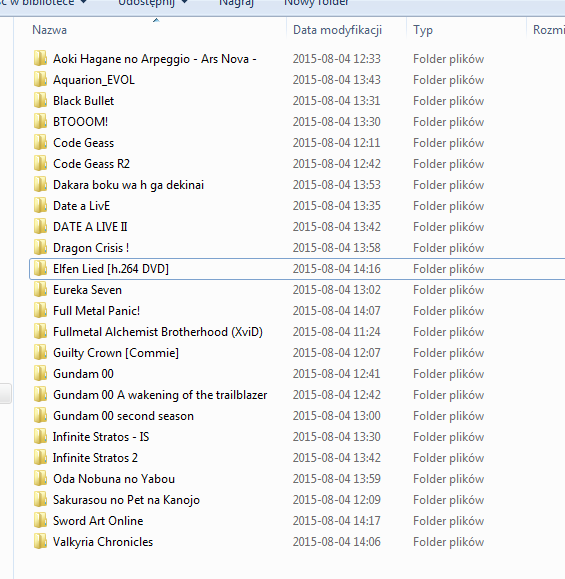
Task: Click date 2015-08-04 13:31
Action: (x=336, y=101)
